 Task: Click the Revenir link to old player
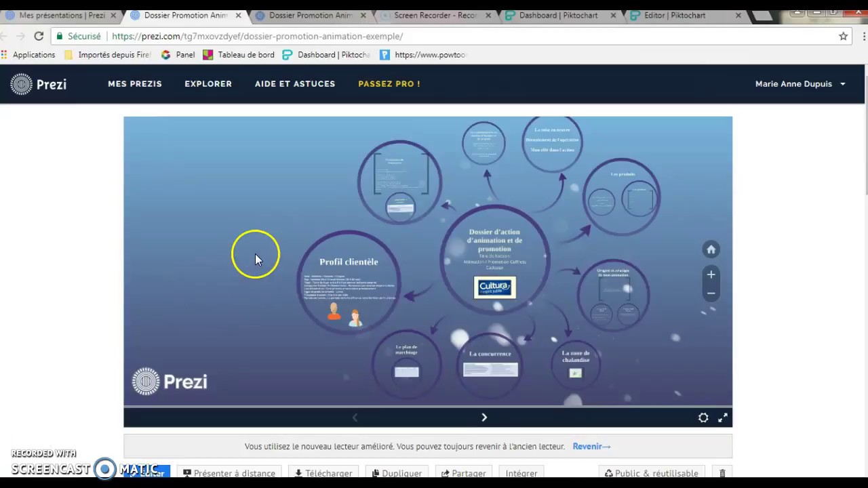(x=591, y=446)
